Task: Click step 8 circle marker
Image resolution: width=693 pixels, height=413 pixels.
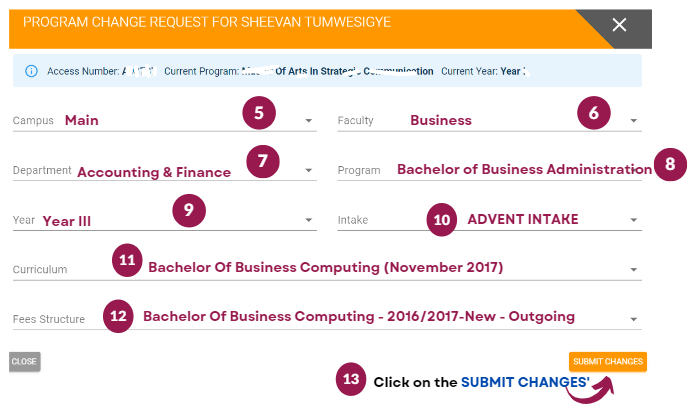Action: pos(670,164)
